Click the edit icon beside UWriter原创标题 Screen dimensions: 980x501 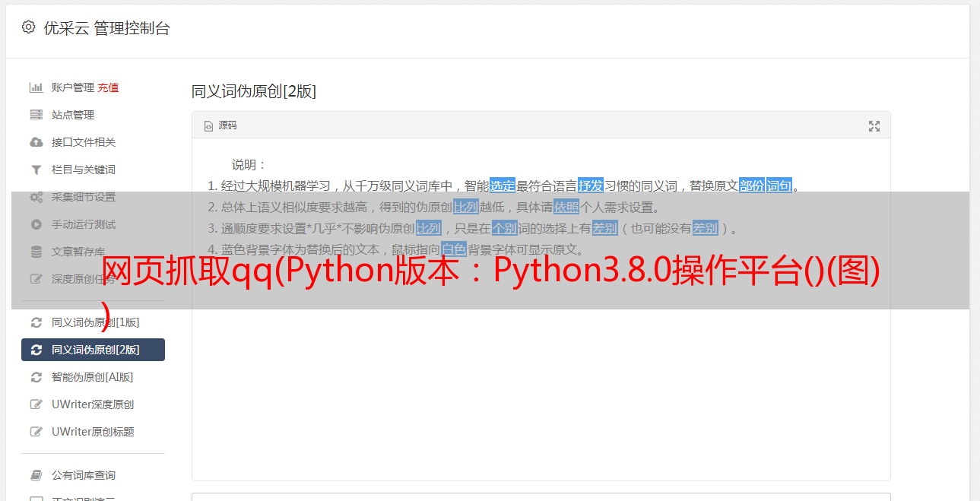click(x=36, y=432)
